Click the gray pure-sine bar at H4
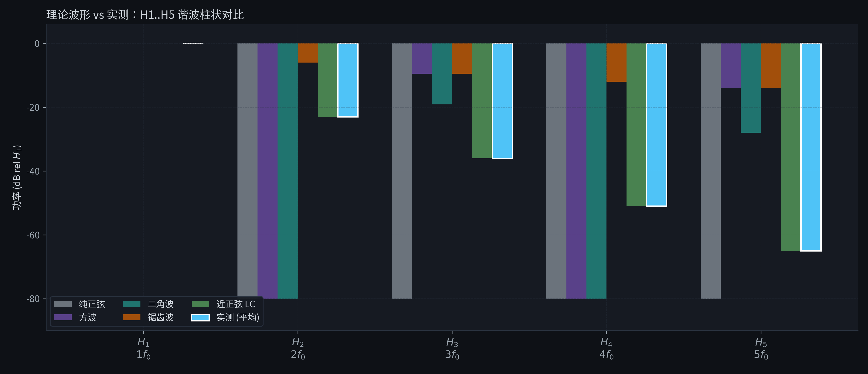The height and width of the screenshot is (374, 868). pyautogui.click(x=556, y=171)
